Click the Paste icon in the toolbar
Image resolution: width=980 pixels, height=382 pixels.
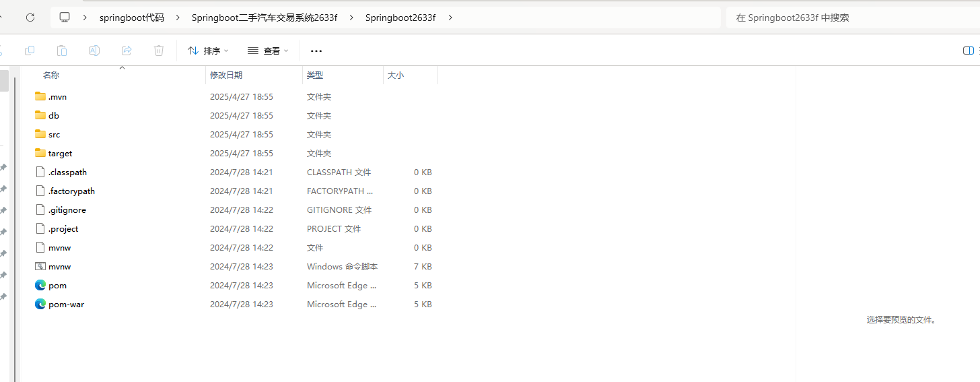pos(62,51)
